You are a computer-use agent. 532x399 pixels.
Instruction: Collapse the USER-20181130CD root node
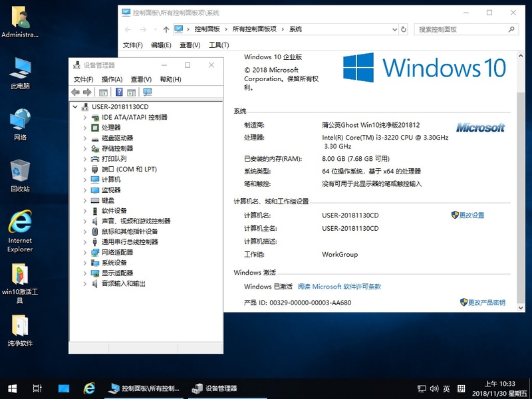pos(75,107)
